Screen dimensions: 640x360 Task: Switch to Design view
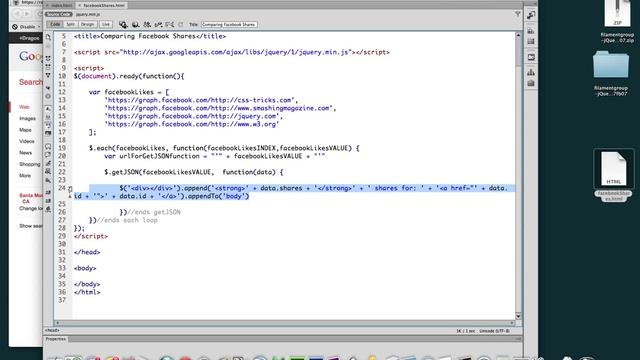87,24
